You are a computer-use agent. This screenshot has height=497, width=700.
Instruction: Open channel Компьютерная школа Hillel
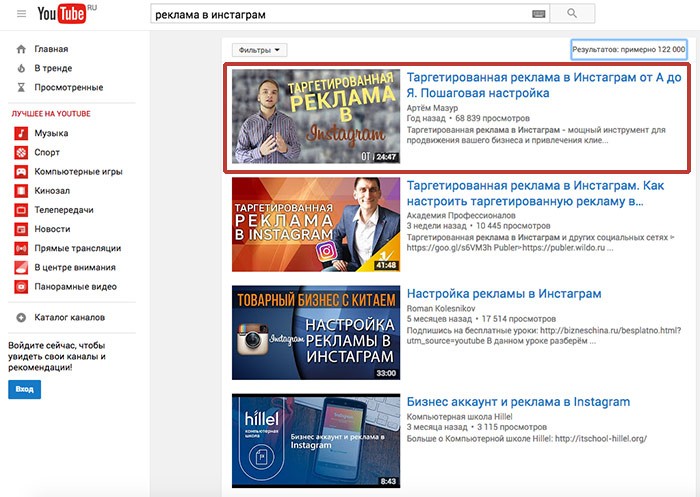pos(459,417)
